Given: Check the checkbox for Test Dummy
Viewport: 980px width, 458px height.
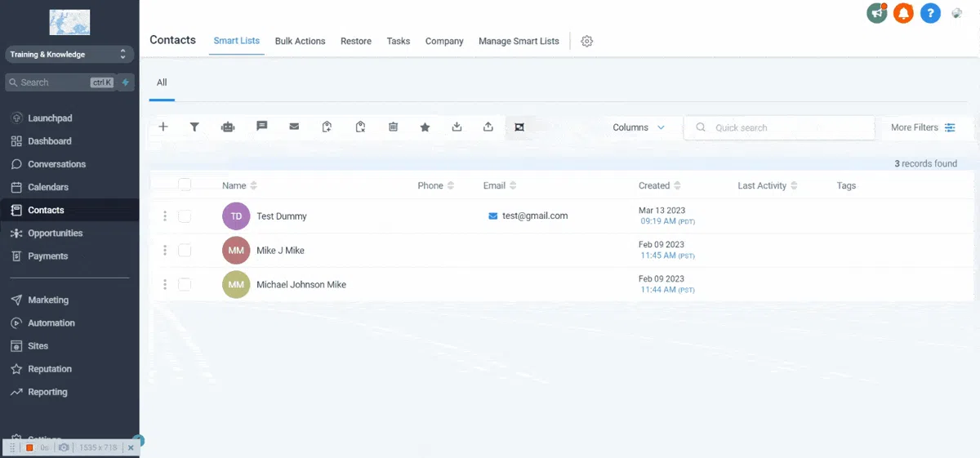Looking at the screenshot, I should (x=185, y=216).
